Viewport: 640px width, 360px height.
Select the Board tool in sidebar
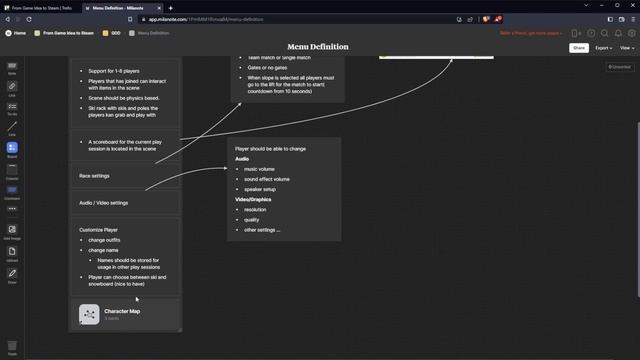[x=12, y=149]
